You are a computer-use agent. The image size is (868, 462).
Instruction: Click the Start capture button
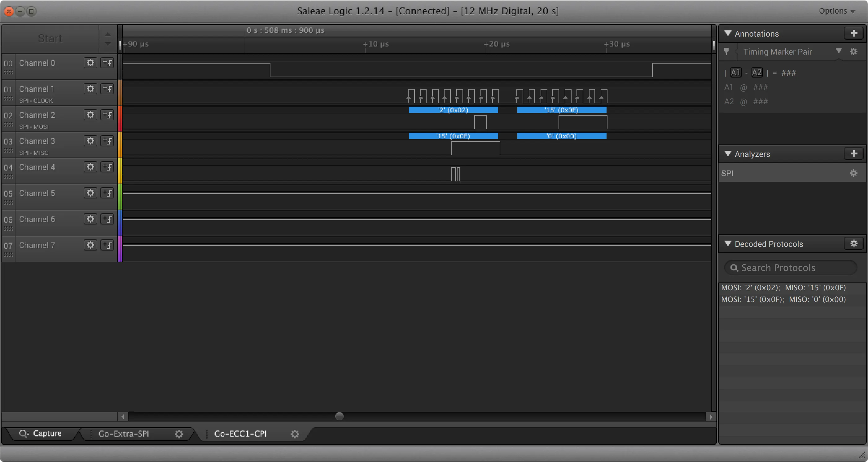[x=50, y=38]
